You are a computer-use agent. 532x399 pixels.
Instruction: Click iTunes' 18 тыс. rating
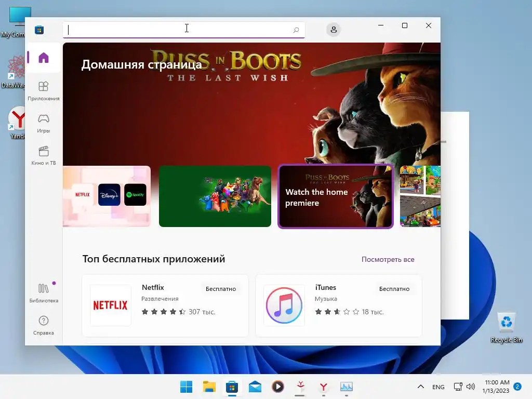point(349,312)
